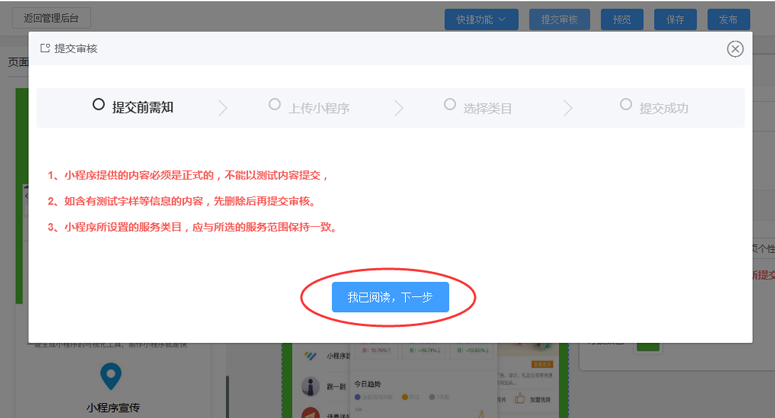
Task: Click the 提交前需知 step label
Action: [142, 107]
